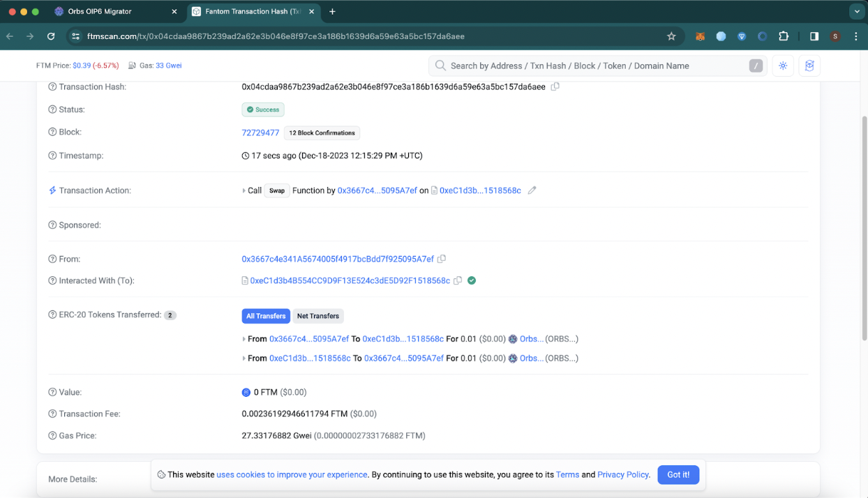Click the verified green checkmark beside contract
The width and height of the screenshot is (868, 498).
click(x=472, y=280)
